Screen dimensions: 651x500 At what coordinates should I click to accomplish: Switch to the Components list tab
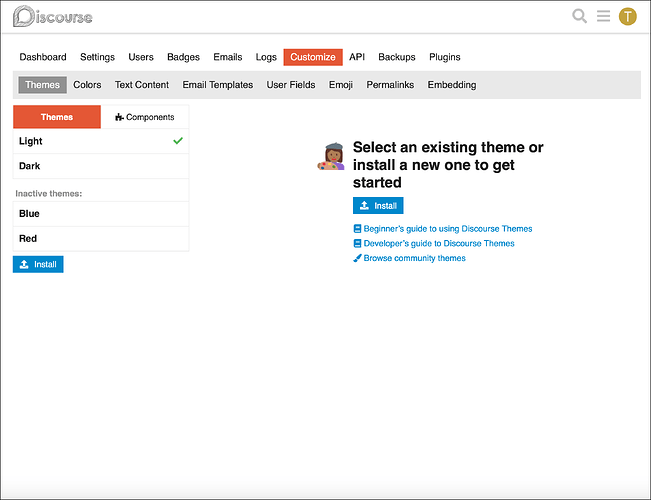click(x=145, y=117)
